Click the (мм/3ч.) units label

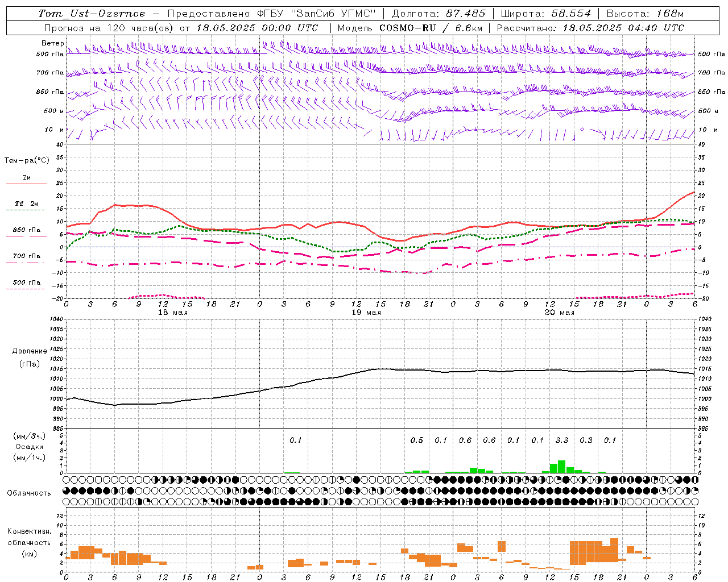click(x=30, y=436)
